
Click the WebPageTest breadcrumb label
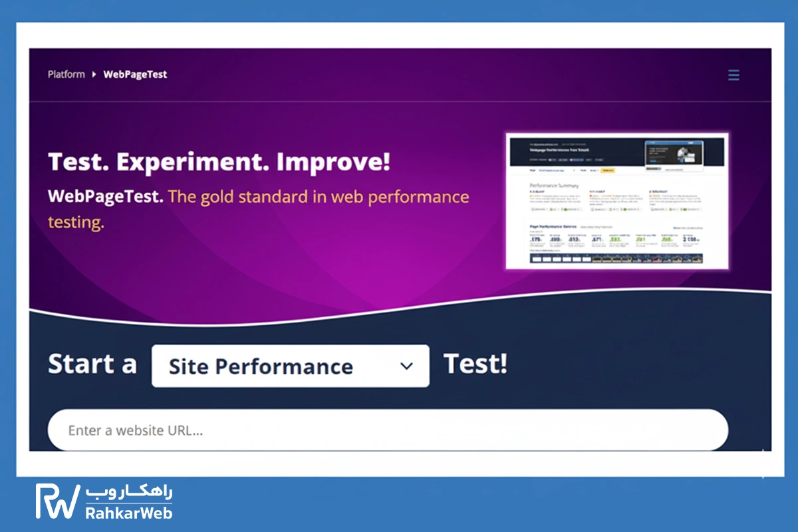pyautogui.click(x=135, y=74)
